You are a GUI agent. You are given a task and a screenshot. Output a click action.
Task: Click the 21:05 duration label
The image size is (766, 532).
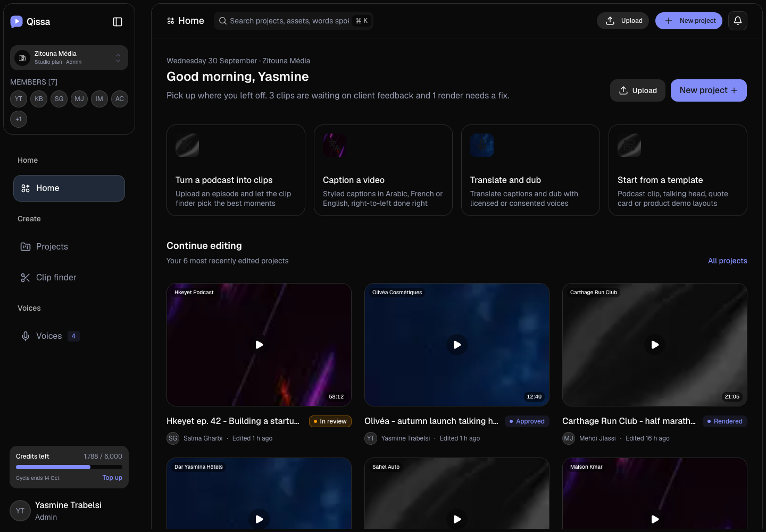[732, 397]
